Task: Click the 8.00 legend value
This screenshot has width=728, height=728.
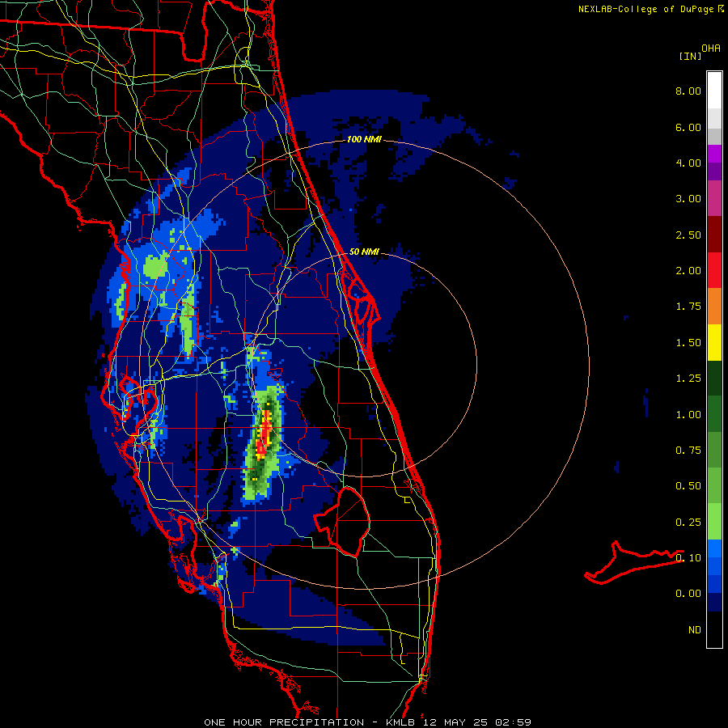Action: 688,91
